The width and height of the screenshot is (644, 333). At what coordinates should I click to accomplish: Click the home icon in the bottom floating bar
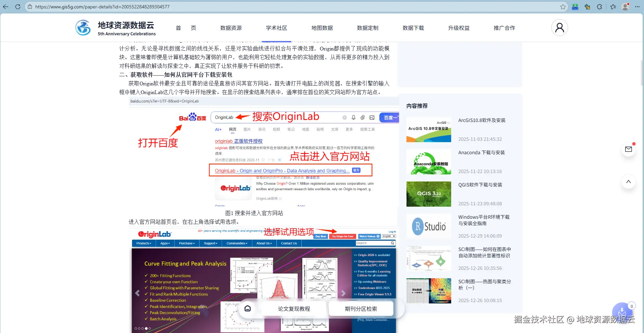coord(248,308)
